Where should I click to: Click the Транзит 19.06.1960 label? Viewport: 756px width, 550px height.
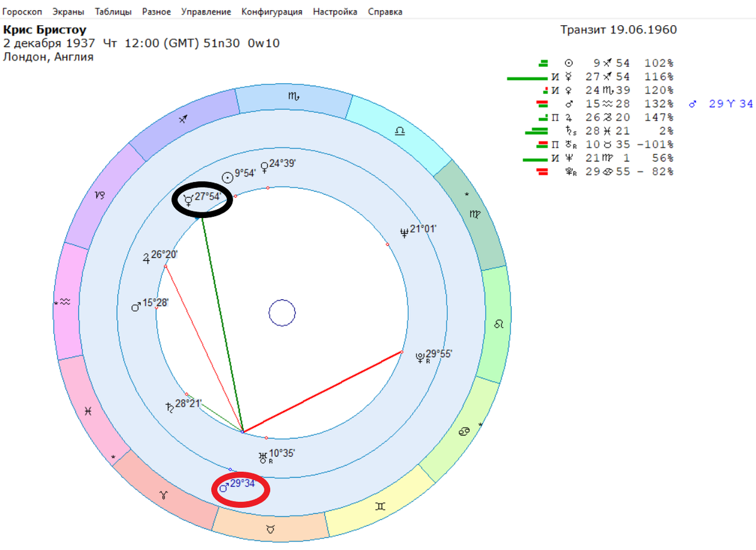619,30
